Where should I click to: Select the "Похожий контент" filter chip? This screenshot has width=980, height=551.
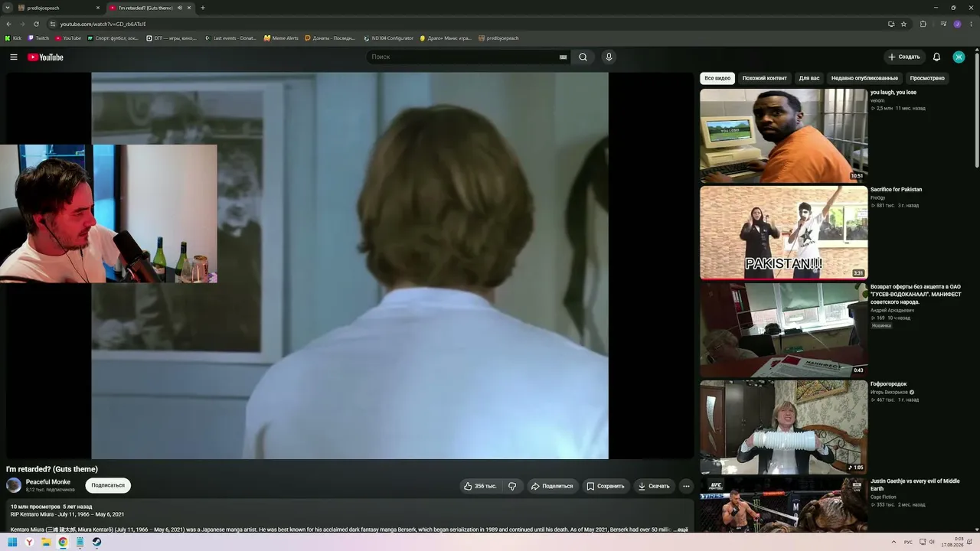coord(764,78)
